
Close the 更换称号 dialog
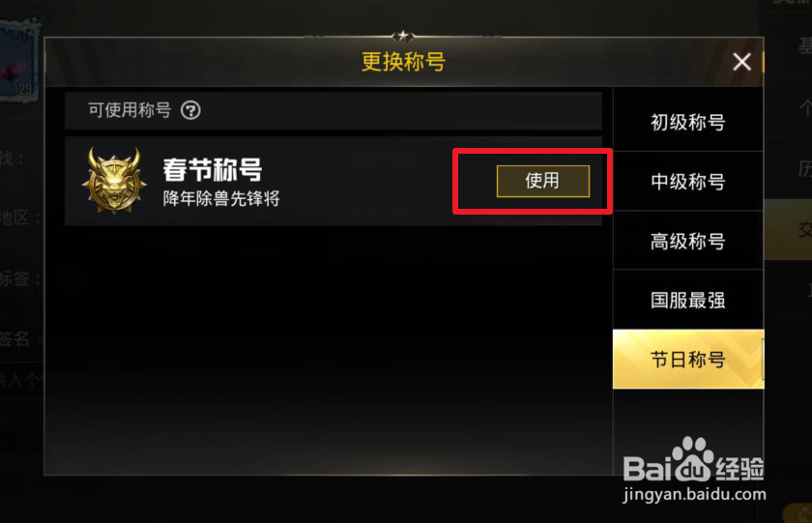pos(741,62)
